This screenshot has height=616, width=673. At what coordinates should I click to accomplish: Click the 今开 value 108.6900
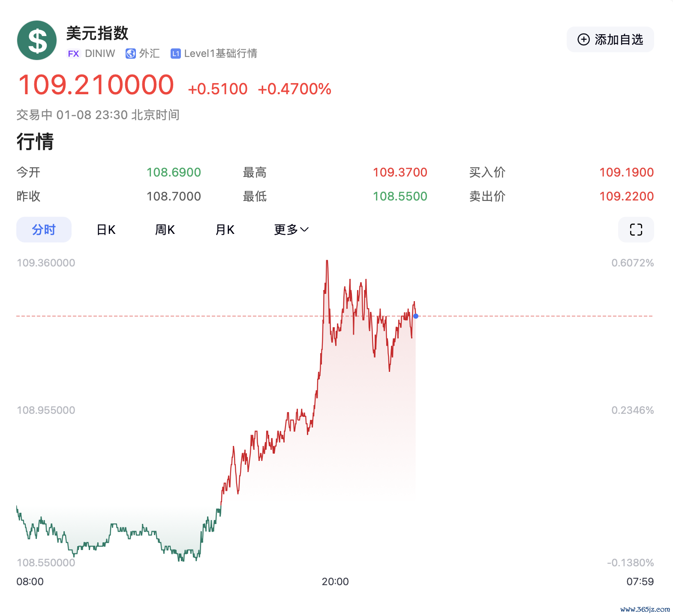(174, 172)
